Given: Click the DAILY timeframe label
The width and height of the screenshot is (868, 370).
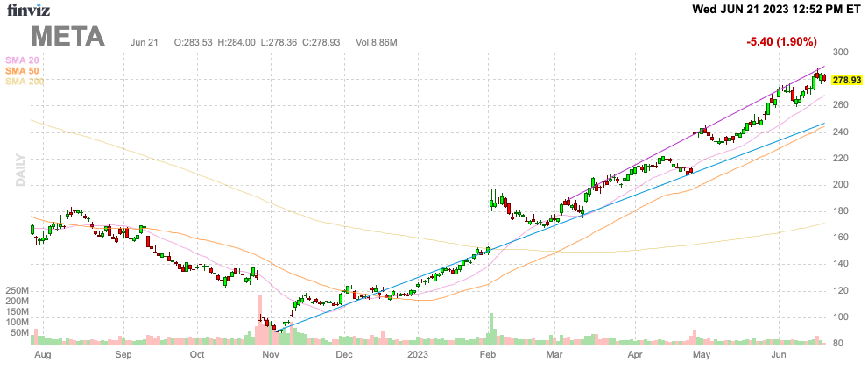Looking at the screenshot, I should click(x=18, y=169).
